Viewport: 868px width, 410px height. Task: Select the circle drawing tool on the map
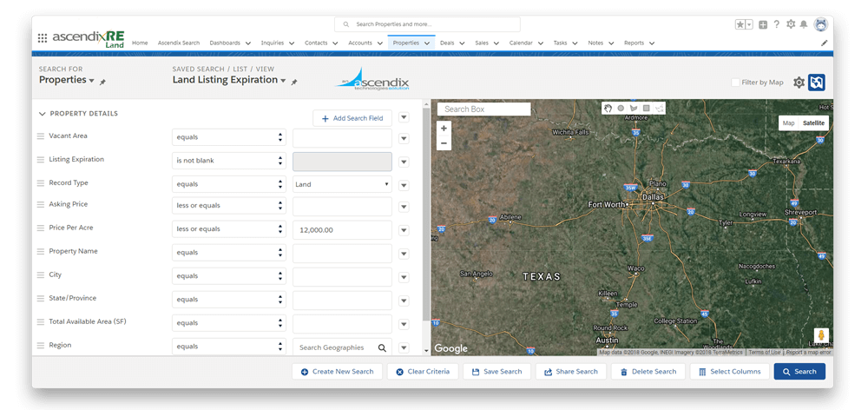tap(621, 108)
